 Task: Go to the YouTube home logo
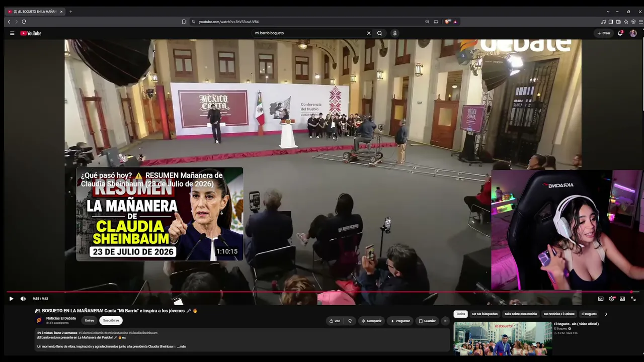[x=31, y=33]
